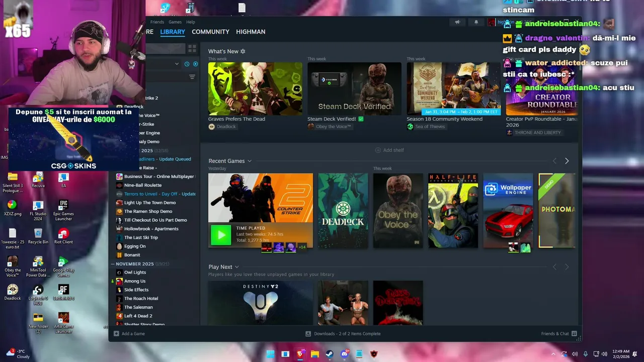The width and height of the screenshot is (644, 362).
Task: Click Add a Game in Steam
Action: click(129, 334)
